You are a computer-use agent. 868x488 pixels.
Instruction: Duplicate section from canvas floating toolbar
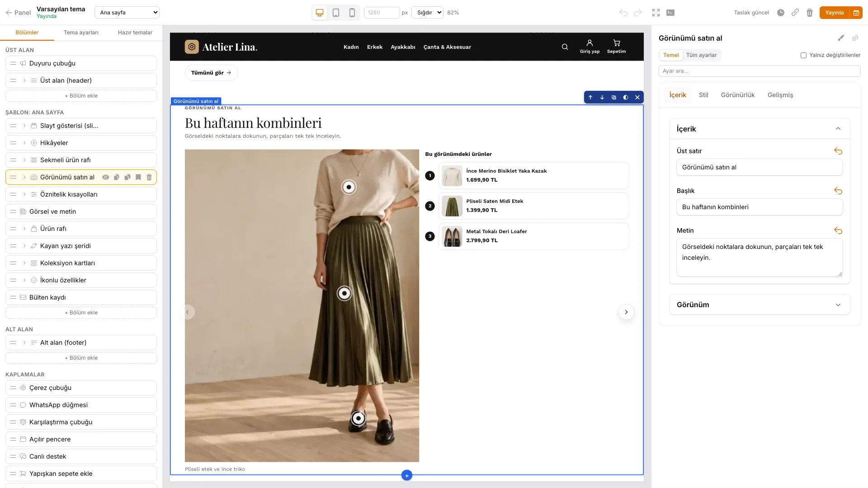(614, 97)
